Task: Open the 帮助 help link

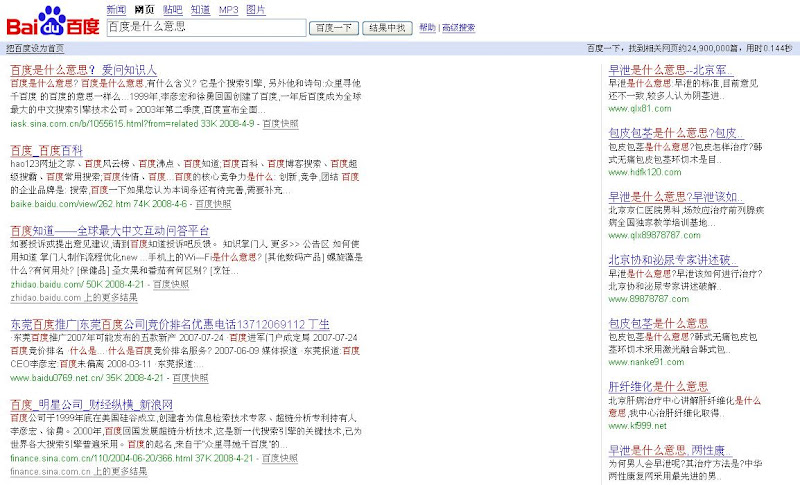Action: pyautogui.click(x=428, y=28)
